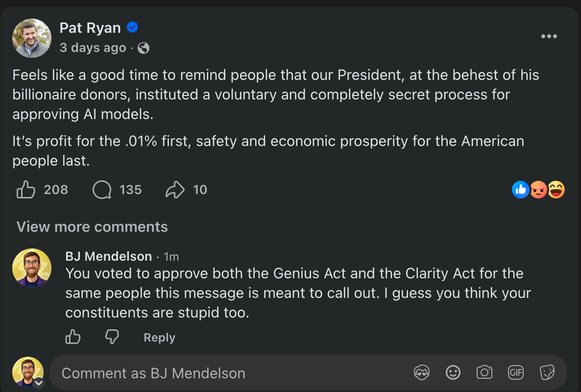Upvote BJ Mendelson's comment
Viewport: 581px width, 392px height.
[73, 337]
